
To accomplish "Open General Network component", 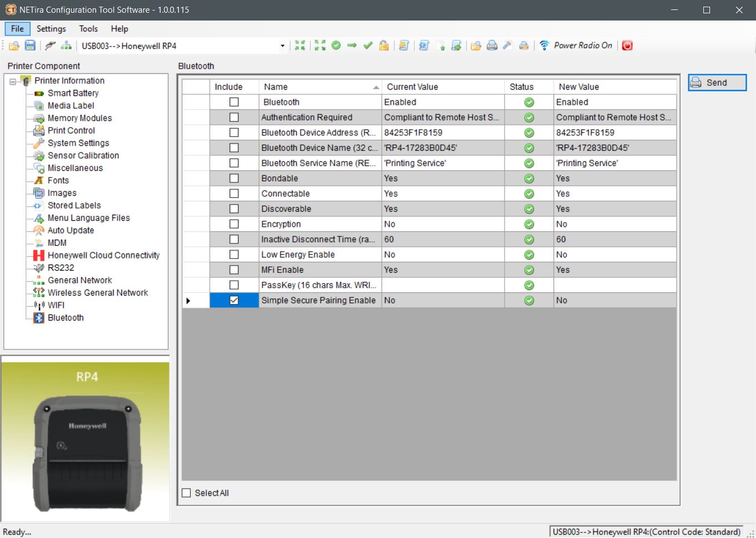I will 80,280.
